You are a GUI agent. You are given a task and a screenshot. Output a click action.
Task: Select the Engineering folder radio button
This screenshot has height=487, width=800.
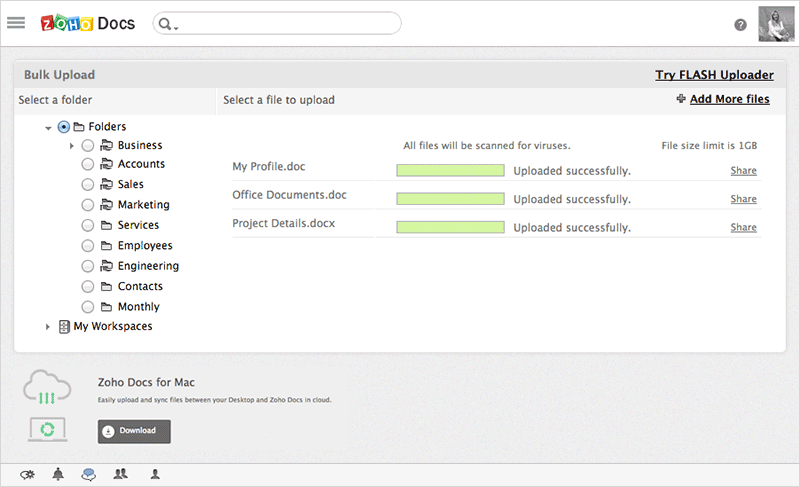pos(88,266)
